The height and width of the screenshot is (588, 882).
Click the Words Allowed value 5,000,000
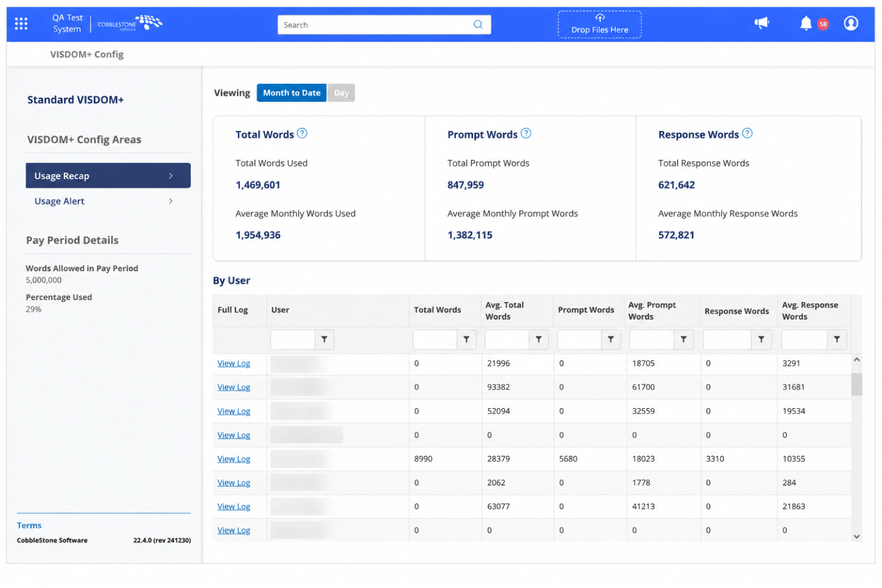[x=44, y=280]
